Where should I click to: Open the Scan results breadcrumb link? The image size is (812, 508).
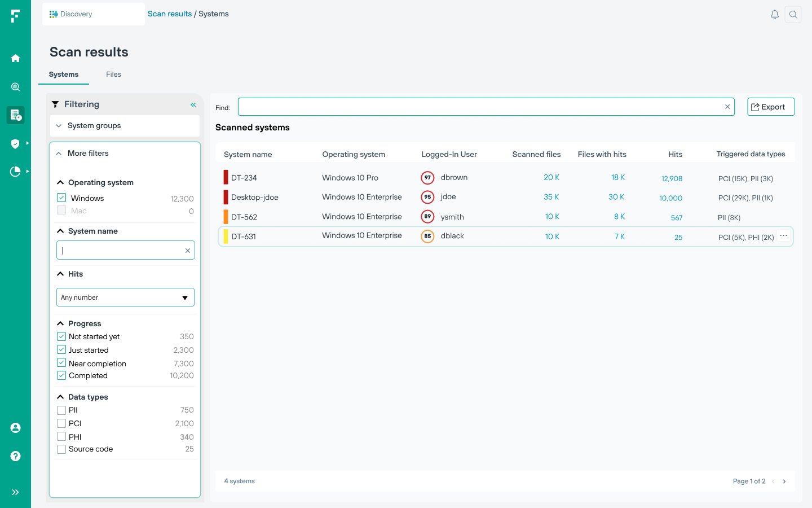pos(170,14)
